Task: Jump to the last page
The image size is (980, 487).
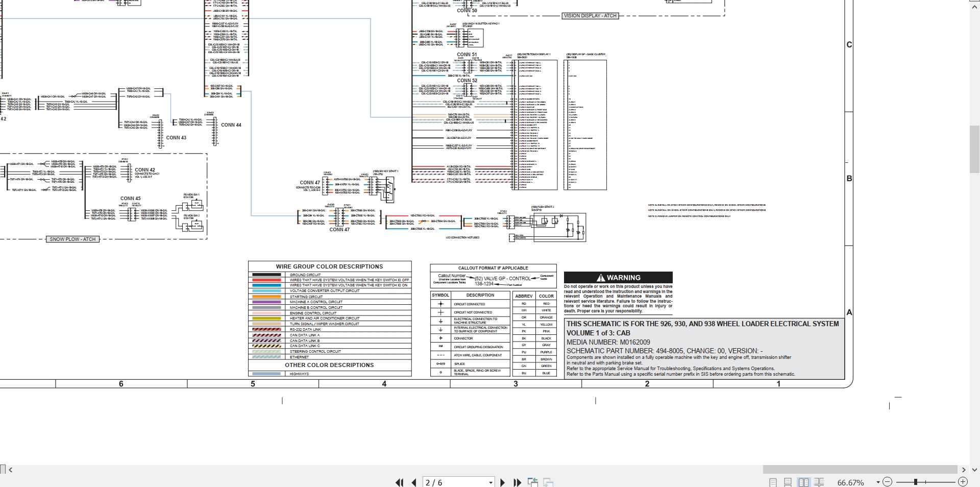Action: click(517, 482)
